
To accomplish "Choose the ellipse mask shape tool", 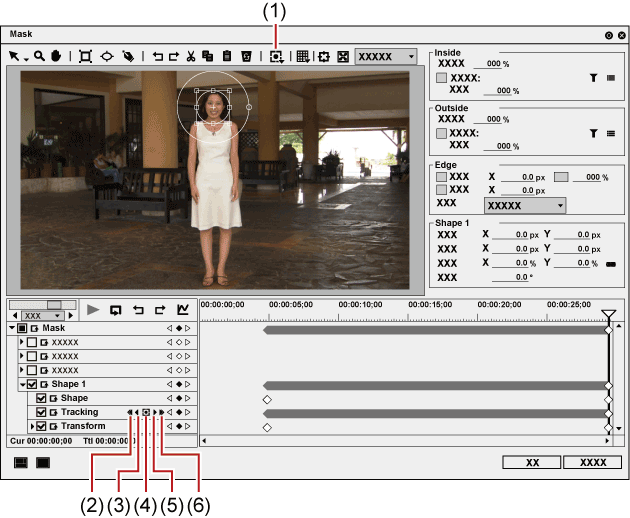I will pos(107,56).
